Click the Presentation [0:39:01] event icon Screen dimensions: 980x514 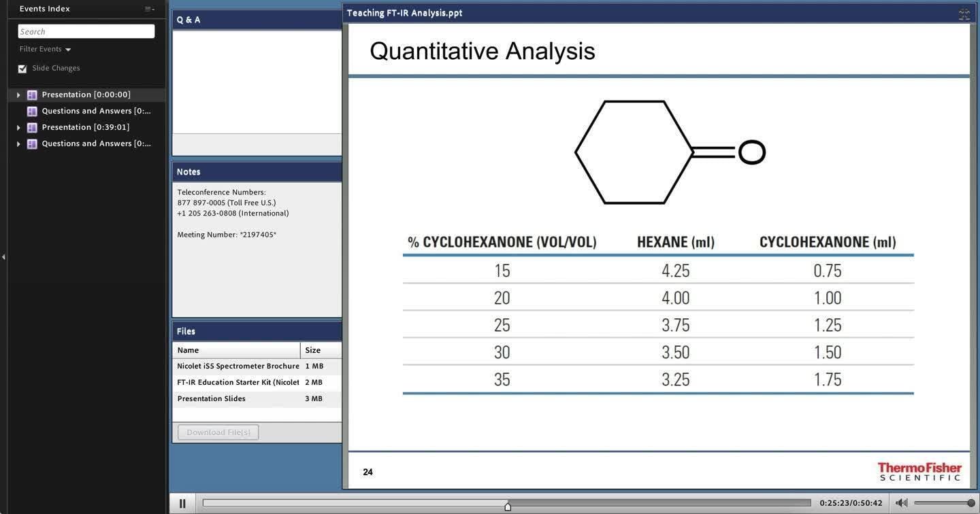pos(32,128)
